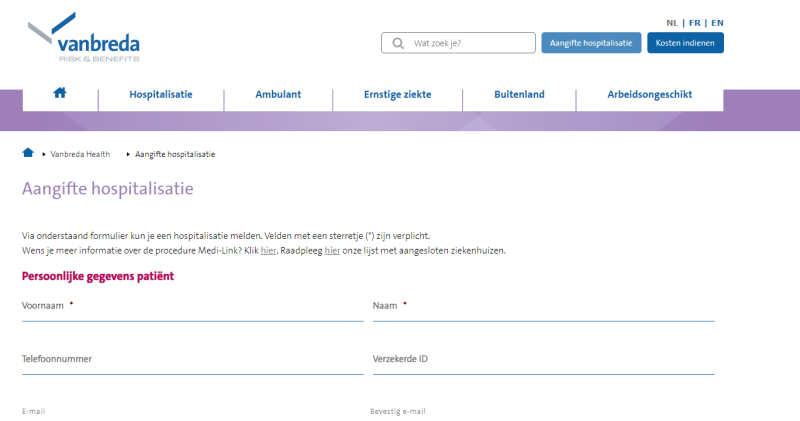Click the home icon in the navigation bar
800x421 pixels.
pos(60,93)
